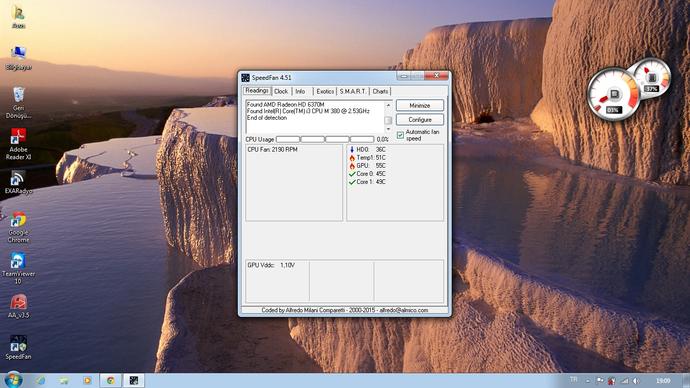Screen dimensions: 690x388
Task: Click the 'End of detection' log line
Action: 267,118
